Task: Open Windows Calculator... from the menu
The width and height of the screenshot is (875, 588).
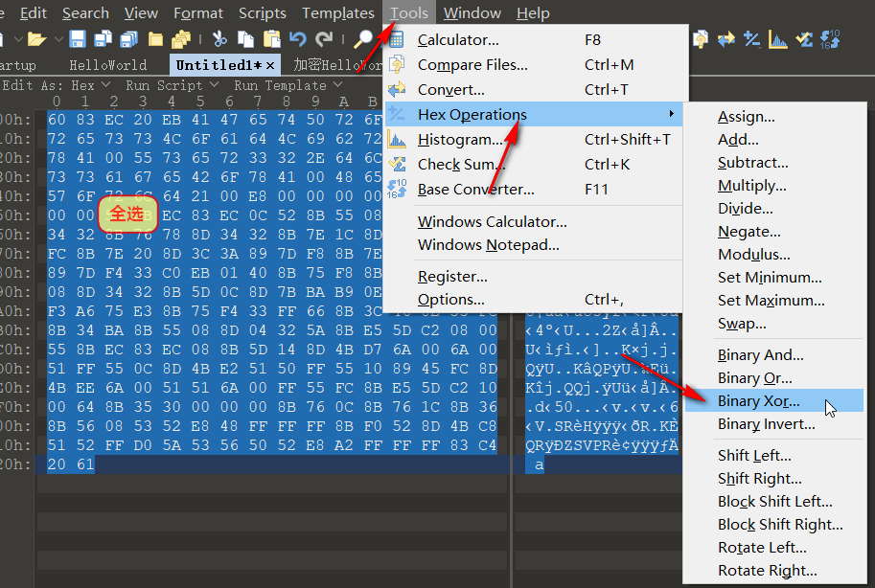Action: [535, 222]
